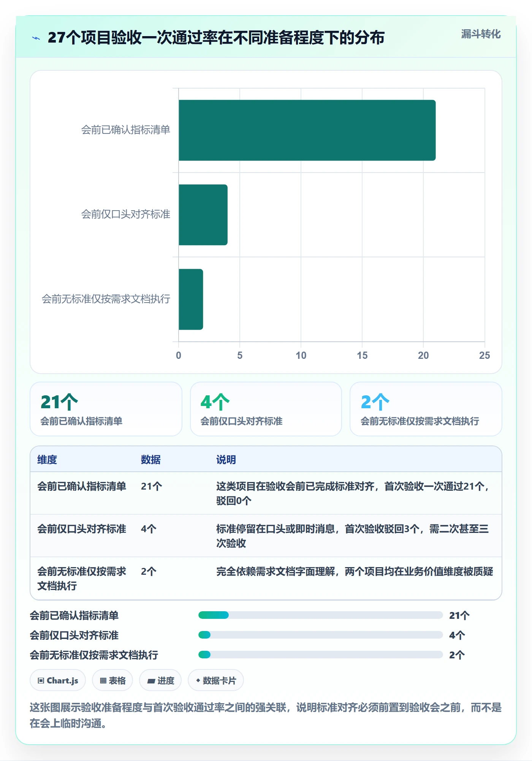This screenshot has width=532, height=761.
Task: Click the progress bar for 会前无标准仅按需求文档执行
Action: (320, 655)
